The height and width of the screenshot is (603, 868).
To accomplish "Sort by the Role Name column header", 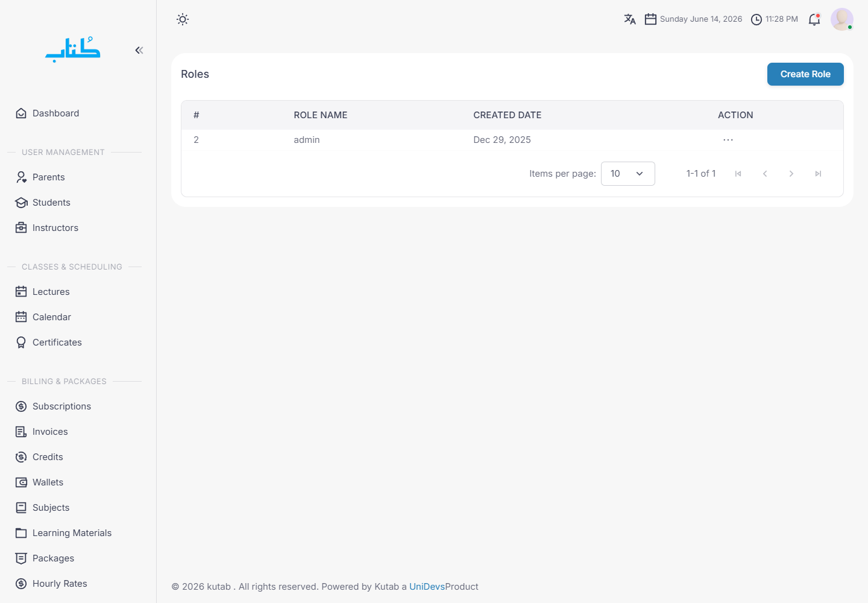I will click(x=321, y=115).
